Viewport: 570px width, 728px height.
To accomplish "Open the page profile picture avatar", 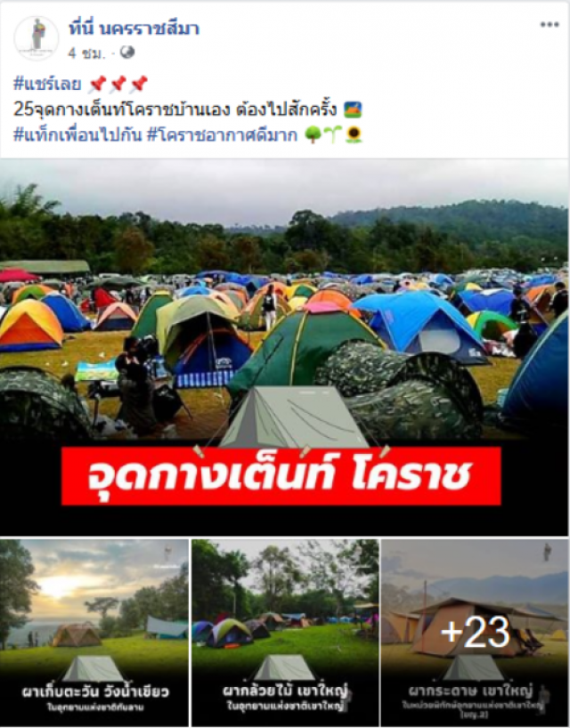I will click(37, 38).
